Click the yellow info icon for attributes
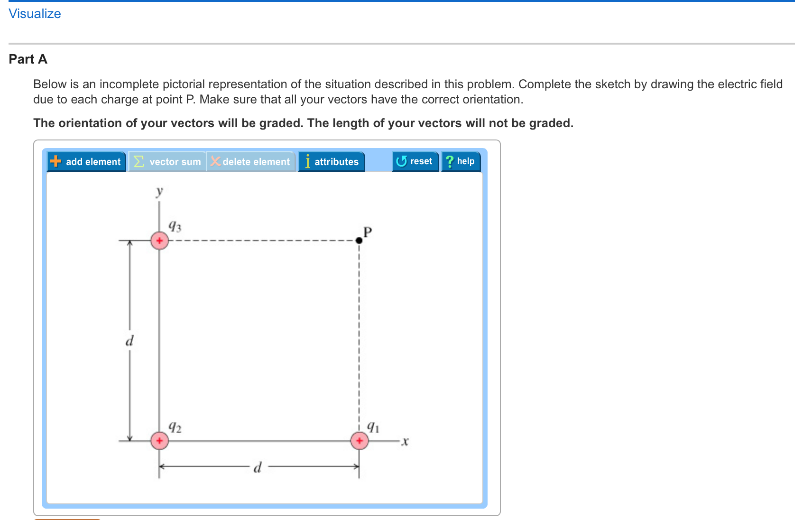Viewport: 812px width, 520px height. pyautogui.click(x=308, y=162)
